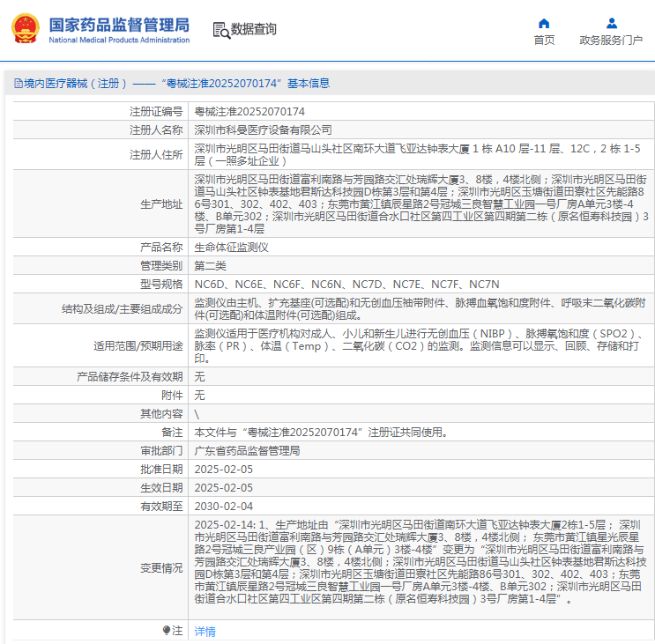The image size is (655, 644).
Task: Click model list NC6D、NC6E、NC6F value
Action: 346,284
